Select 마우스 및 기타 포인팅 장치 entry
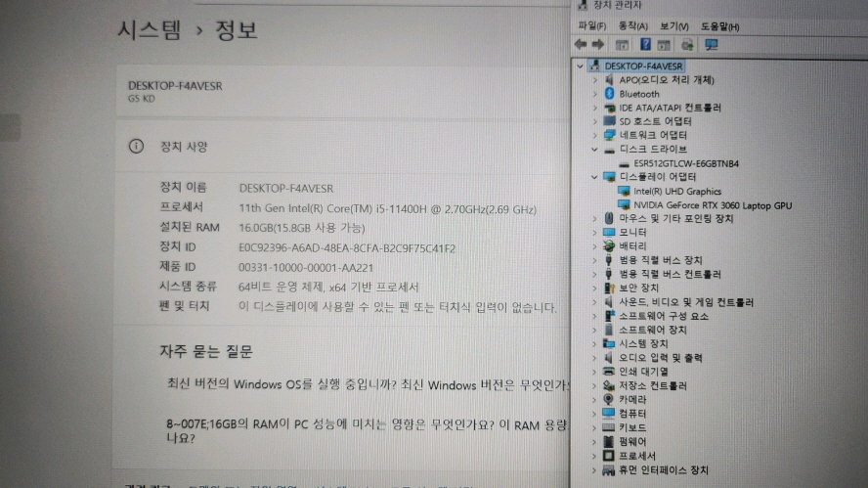Viewport: 868px width, 488px height. pos(675,219)
